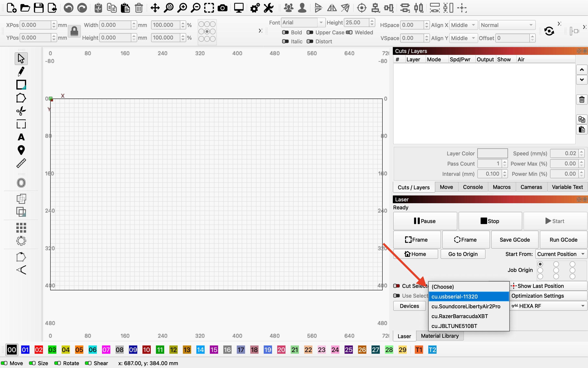Click the Save floppy disk icon

(x=39, y=8)
